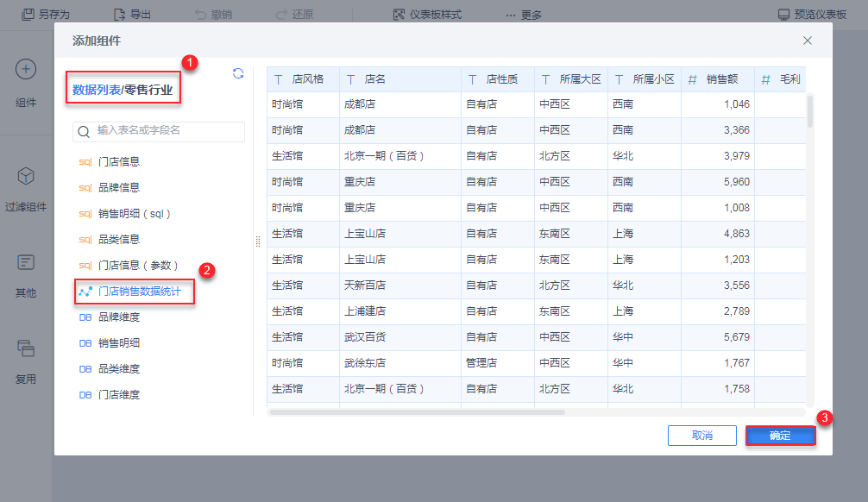Click the add 组件 plus icon in sidebar
Screen dimensions: 868x502
point(26,69)
